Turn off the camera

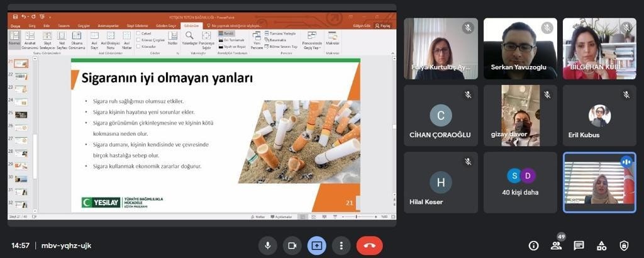(292, 245)
